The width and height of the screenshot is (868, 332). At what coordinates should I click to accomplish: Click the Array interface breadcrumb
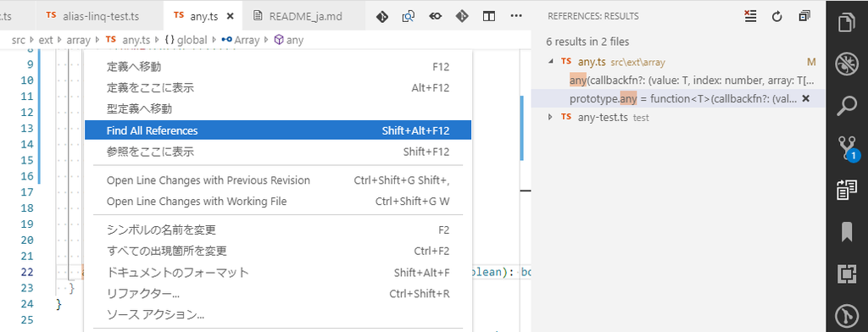(x=241, y=40)
